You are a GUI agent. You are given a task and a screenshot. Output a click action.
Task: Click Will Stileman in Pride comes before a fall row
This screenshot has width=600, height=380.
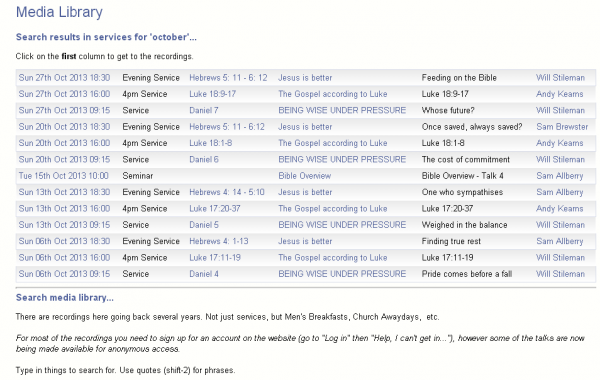560,274
